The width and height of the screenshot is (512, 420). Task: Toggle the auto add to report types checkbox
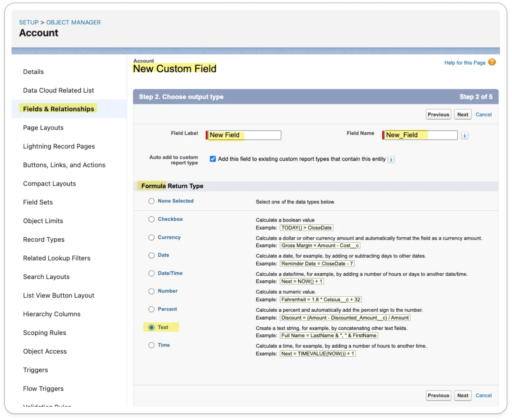213,159
